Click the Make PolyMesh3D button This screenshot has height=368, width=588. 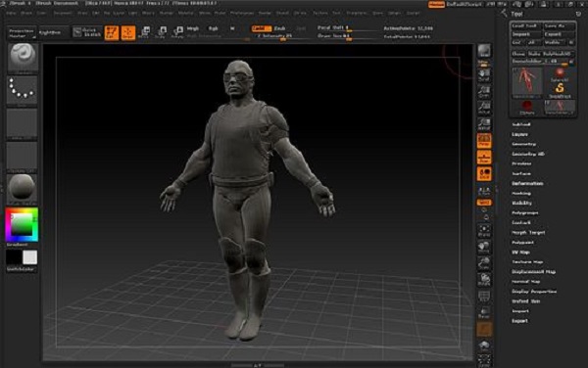pyautogui.click(x=550, y=54)
